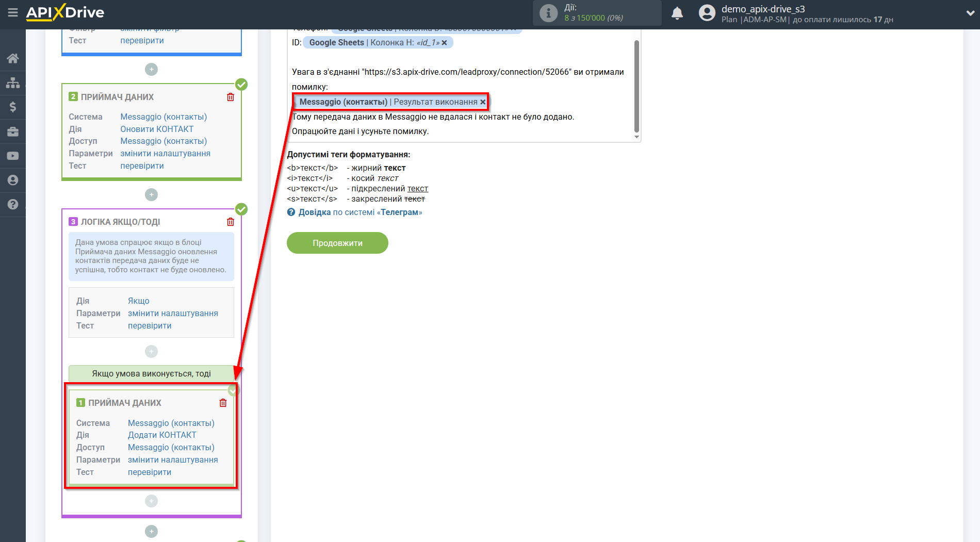This screenshot has height=542, width=980.
Task: Click перевірити in the logic block
Action: coord(150,326)
